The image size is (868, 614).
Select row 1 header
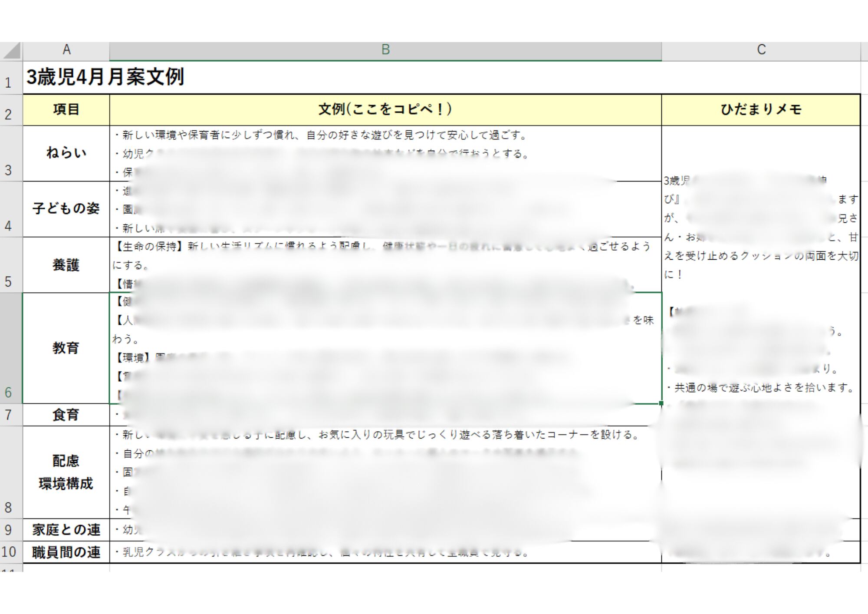click(10, 78)
